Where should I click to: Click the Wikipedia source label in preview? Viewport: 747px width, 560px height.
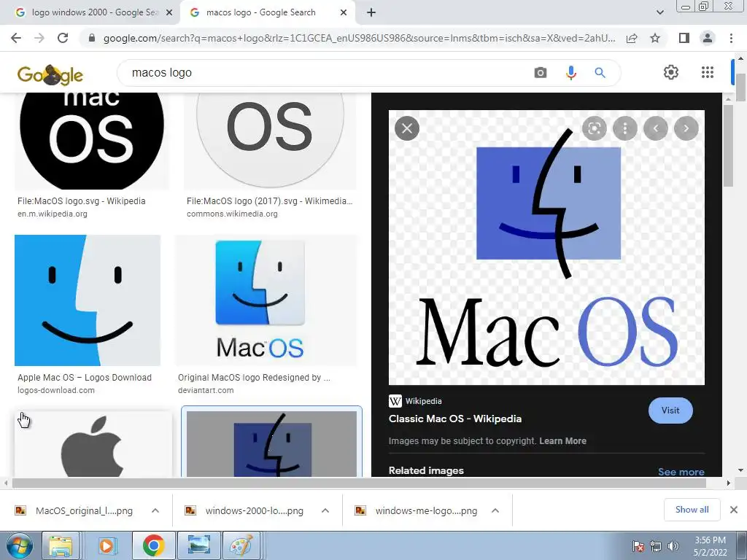coord(423,401)
